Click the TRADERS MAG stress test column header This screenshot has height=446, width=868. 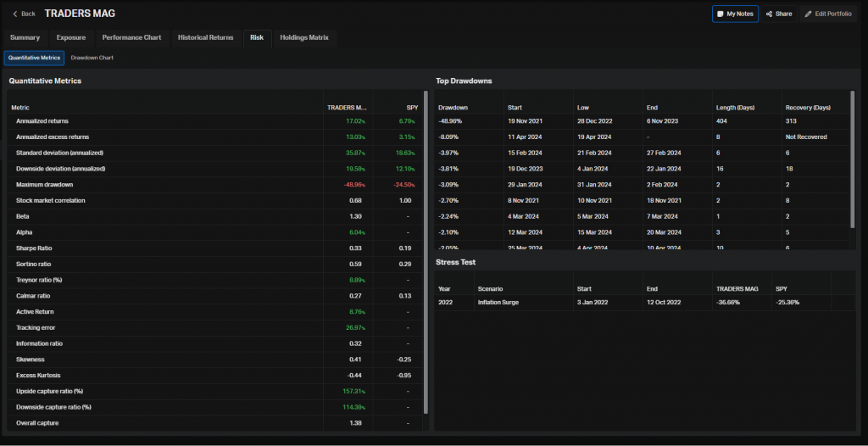pos(737,288)
